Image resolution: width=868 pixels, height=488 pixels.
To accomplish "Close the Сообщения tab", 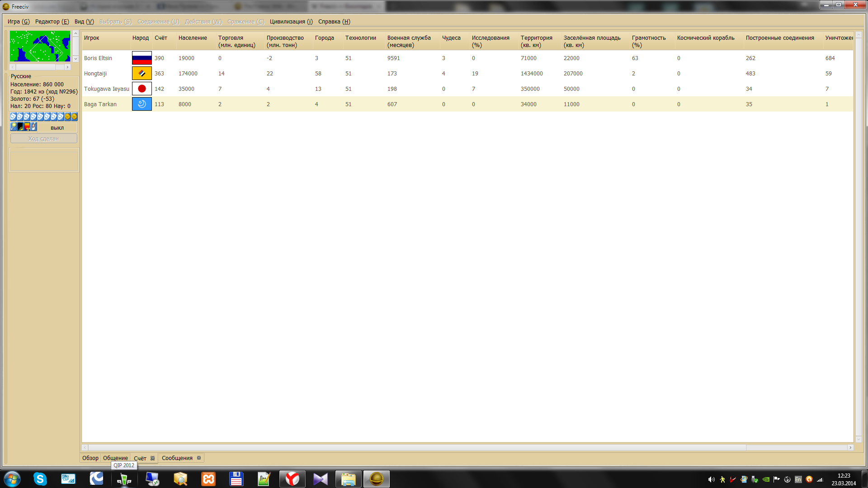I will pos(199,458).
